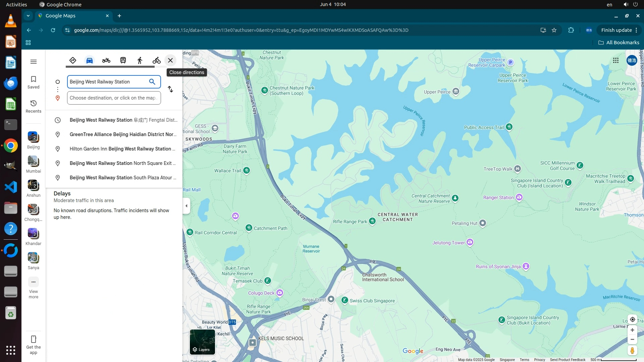Viewport: 644px width, 362px height.
Task: Select the Driving travel mode icon
Action: (x=89, y=60)
